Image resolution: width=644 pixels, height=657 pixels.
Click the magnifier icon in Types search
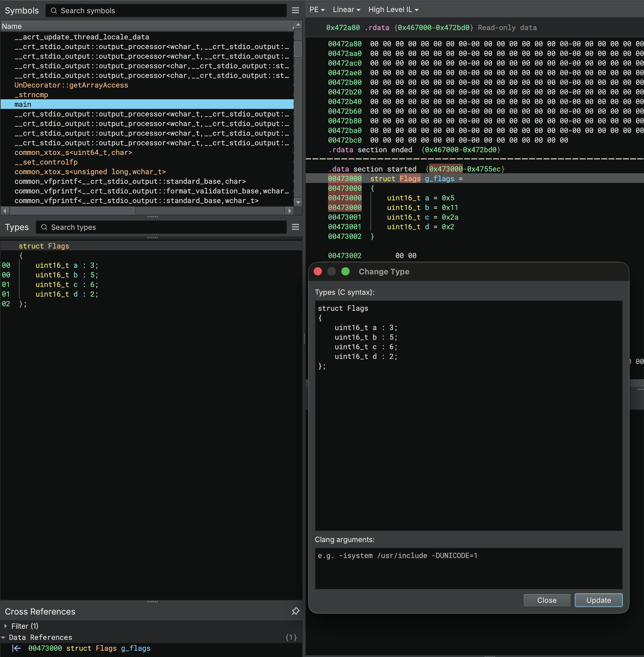coord(44,227)
